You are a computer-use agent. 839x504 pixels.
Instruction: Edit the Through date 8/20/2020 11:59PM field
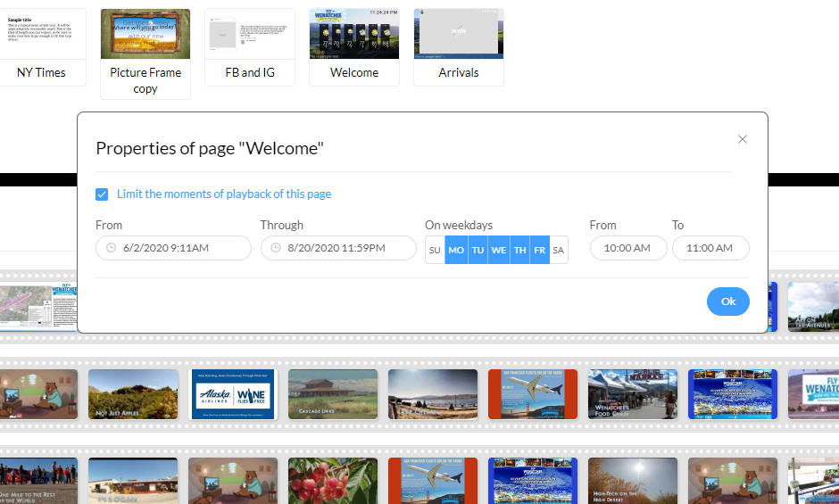click(338, 248)
